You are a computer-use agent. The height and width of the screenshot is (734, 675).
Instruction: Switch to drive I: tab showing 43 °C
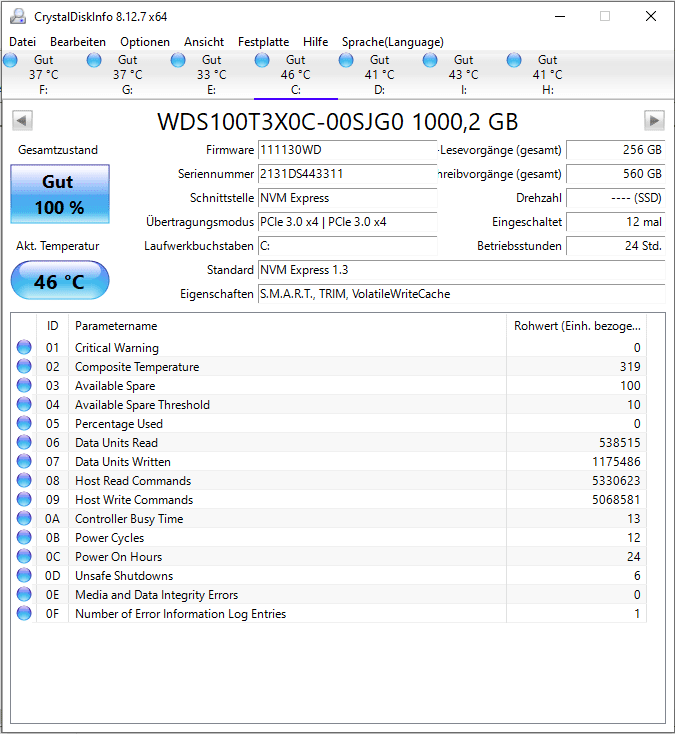pyautogui.click(x=463, y=74)
